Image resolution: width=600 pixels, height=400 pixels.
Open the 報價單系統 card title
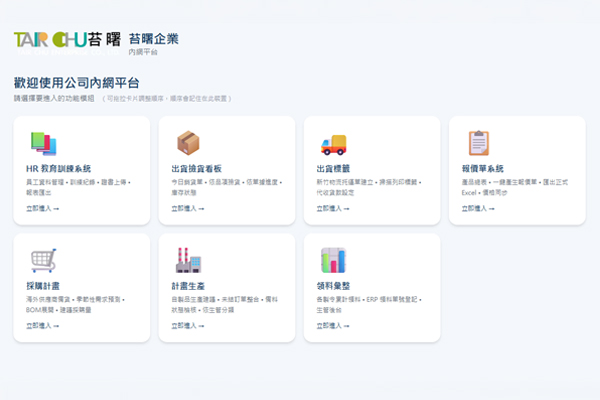point(483,169)
